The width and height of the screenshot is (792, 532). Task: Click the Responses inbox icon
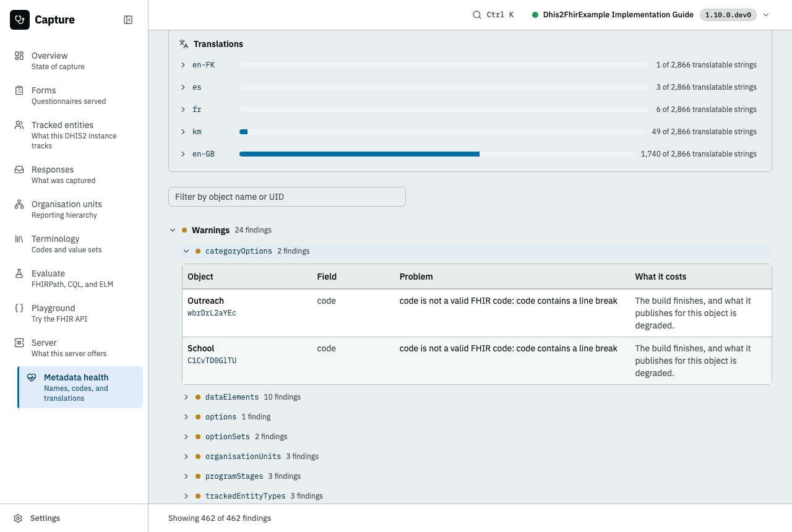coord(19,169)
